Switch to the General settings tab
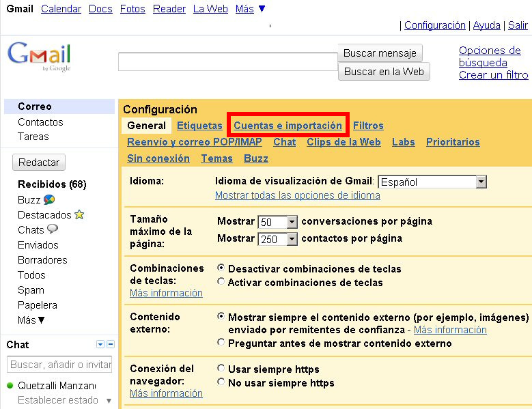Image resolution: width=532 pixels, height=409 pixels. [147, 126]
